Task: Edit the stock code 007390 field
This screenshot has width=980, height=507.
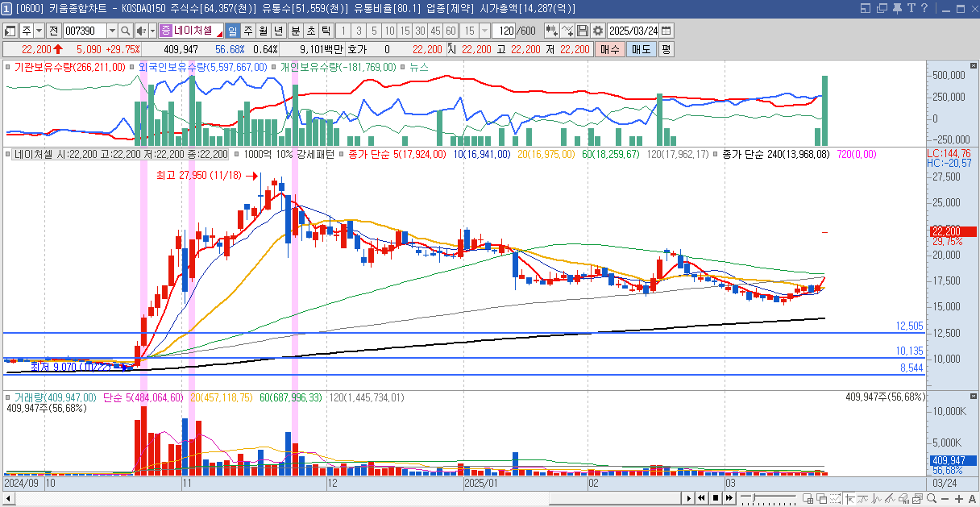Action: 85,31
